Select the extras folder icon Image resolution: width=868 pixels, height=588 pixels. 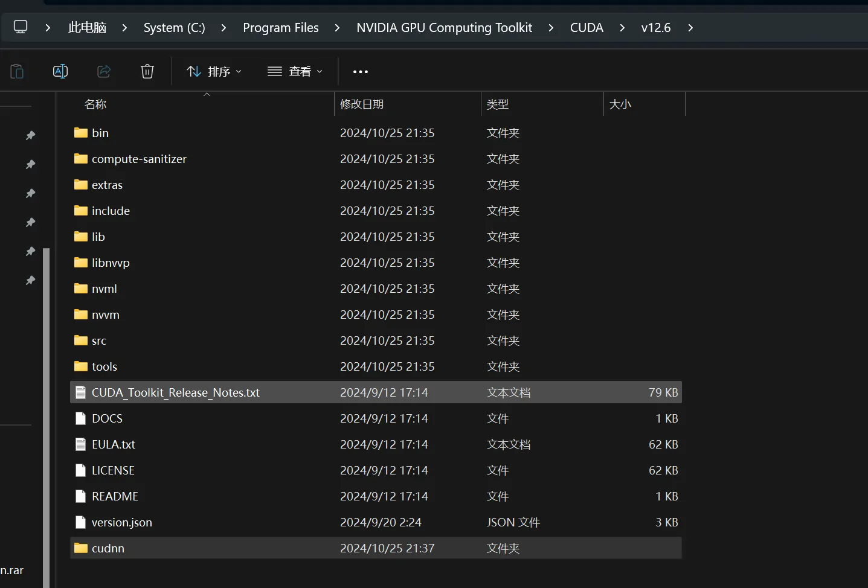[x=81, y=185]
